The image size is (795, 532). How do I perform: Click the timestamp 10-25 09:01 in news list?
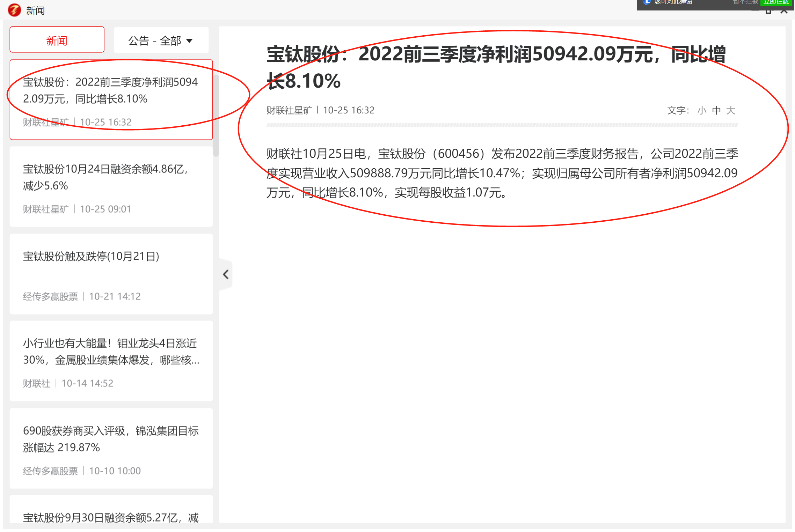point(105,209)
